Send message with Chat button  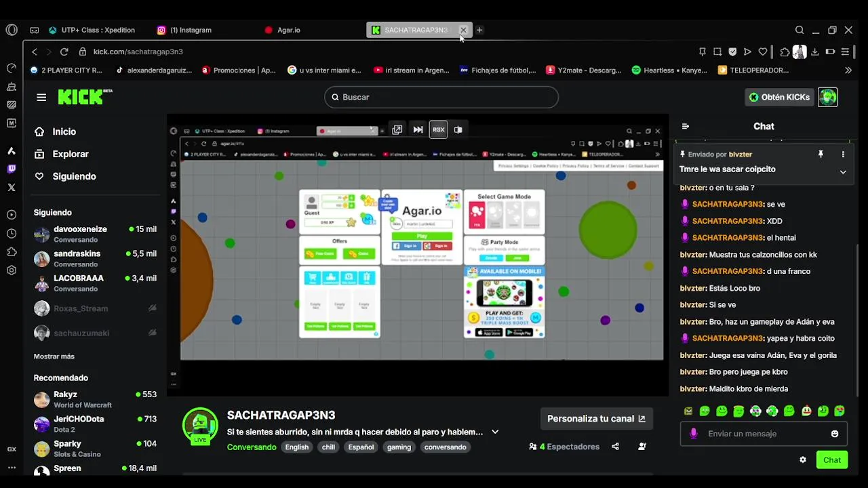(x=832, y=460)
